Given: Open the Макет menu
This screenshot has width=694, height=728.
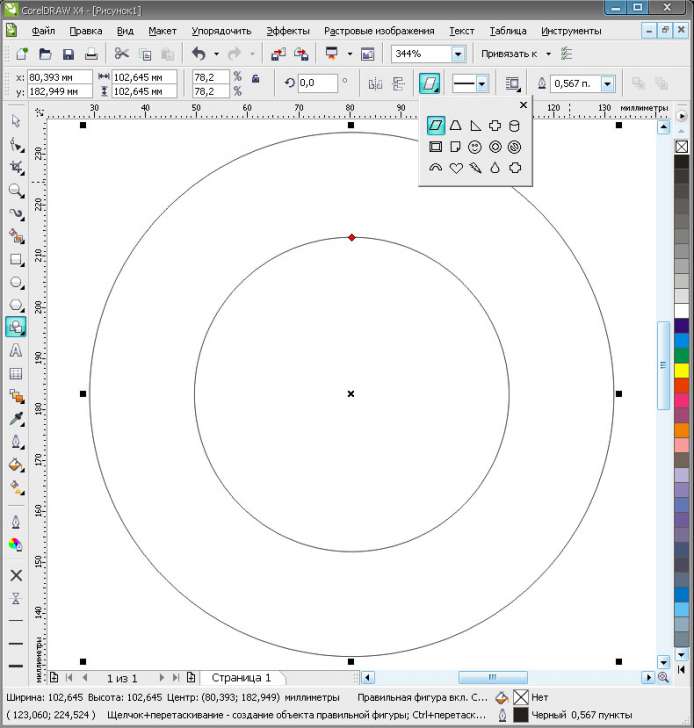Looking at the screenshot, I should (162, 31).
